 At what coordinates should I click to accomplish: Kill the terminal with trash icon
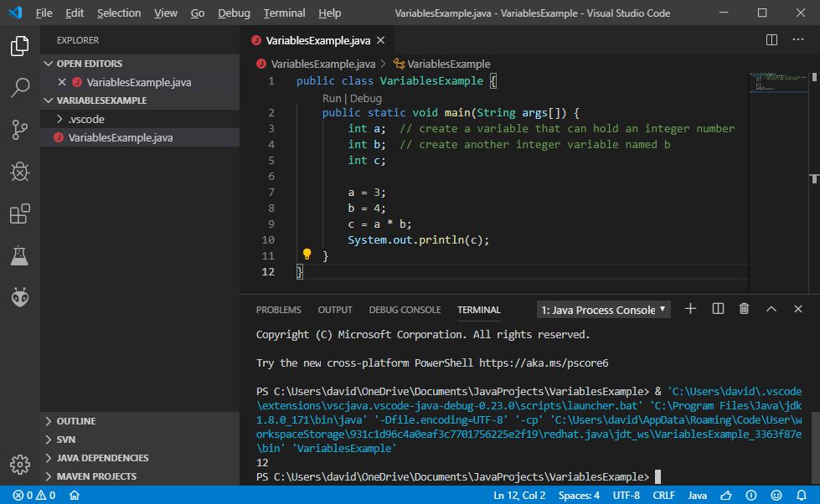744,309
